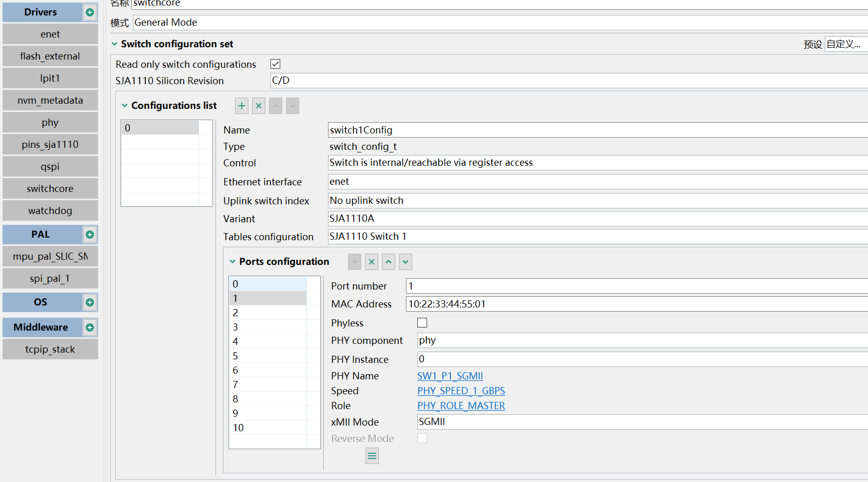The image size is (868, 482).
Task: Move port 1 down using the down arrow
Action: coord(405,262)
